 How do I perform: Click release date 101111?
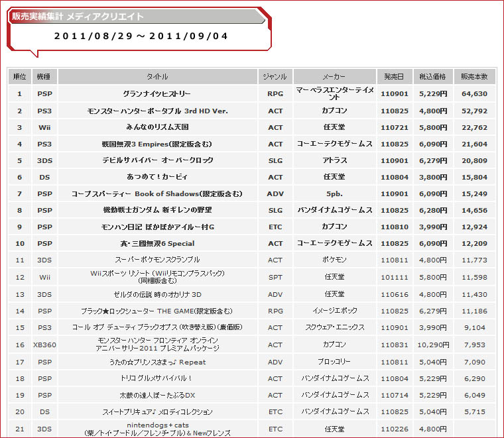(395, 277)
